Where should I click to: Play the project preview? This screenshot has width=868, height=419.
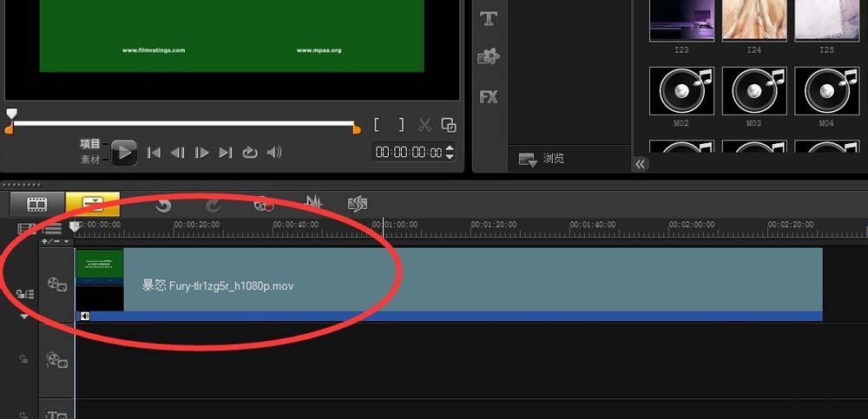(124, 152)
